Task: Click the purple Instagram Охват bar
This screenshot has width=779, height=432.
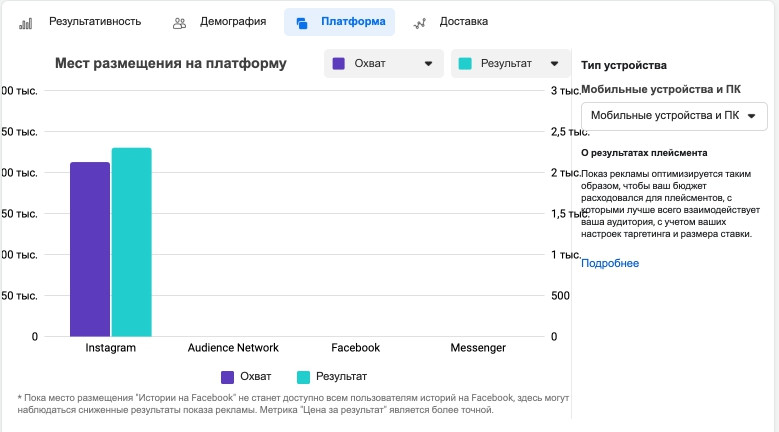Action: point(90,249)
